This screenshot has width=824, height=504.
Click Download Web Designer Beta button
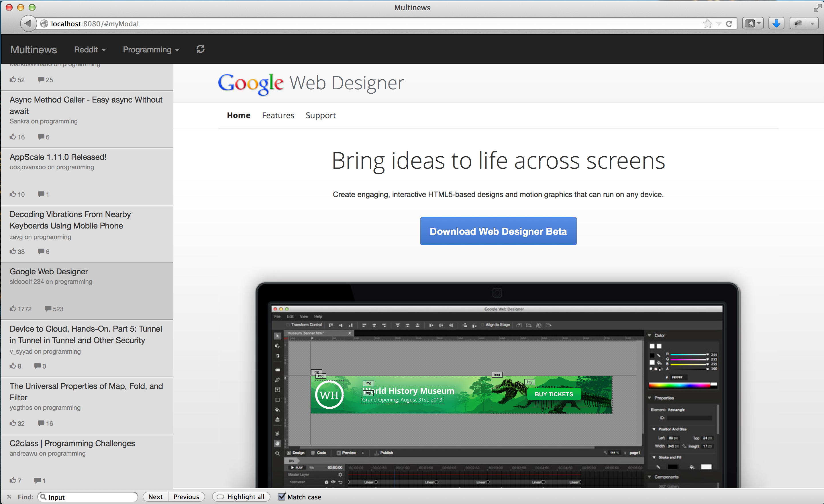pyautogui.click(x=498, y=231)
